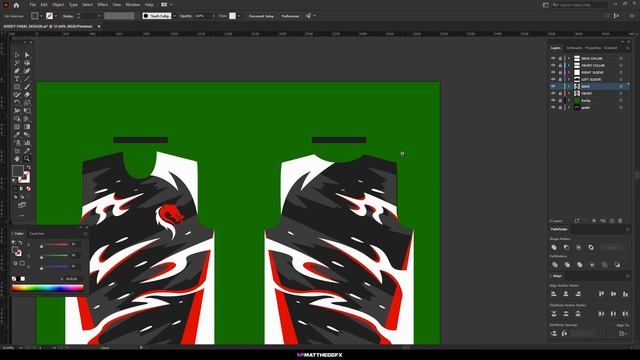The image size is (640, 360).
Task: Hide the BACK COLLAR layer
Action: [553, 58]
